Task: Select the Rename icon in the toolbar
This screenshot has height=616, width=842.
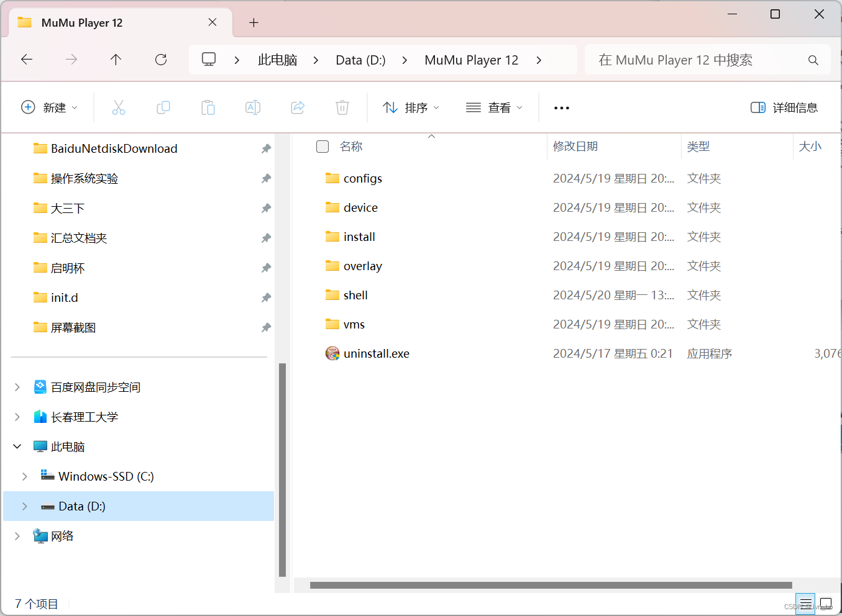Action: (253, 107)
